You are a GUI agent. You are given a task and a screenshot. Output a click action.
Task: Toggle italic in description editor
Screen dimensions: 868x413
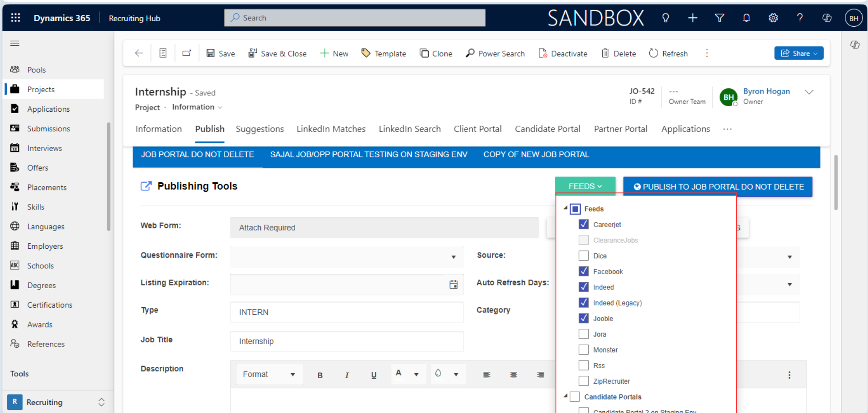pos(347,375)
